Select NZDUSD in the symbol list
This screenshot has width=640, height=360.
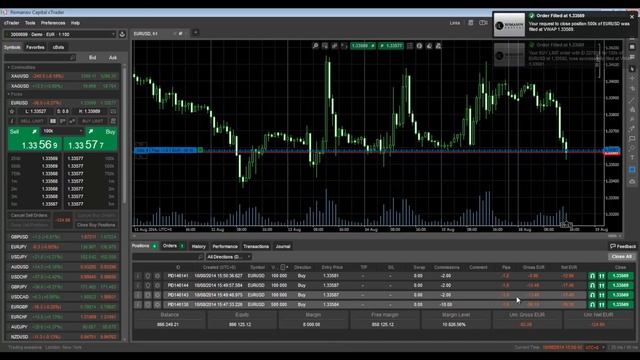tap(63, 337)
